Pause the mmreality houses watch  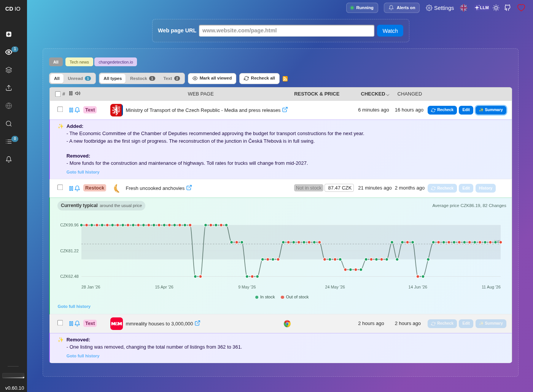click(x=71, y=323)
